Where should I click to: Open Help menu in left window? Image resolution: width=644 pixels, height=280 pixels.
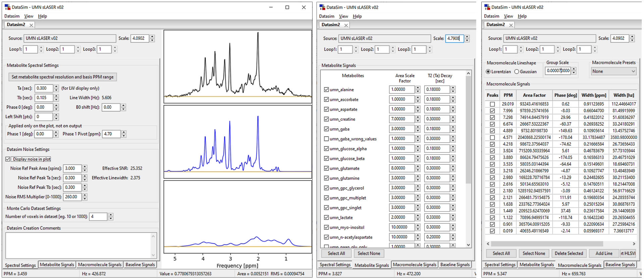coord(42,16)
